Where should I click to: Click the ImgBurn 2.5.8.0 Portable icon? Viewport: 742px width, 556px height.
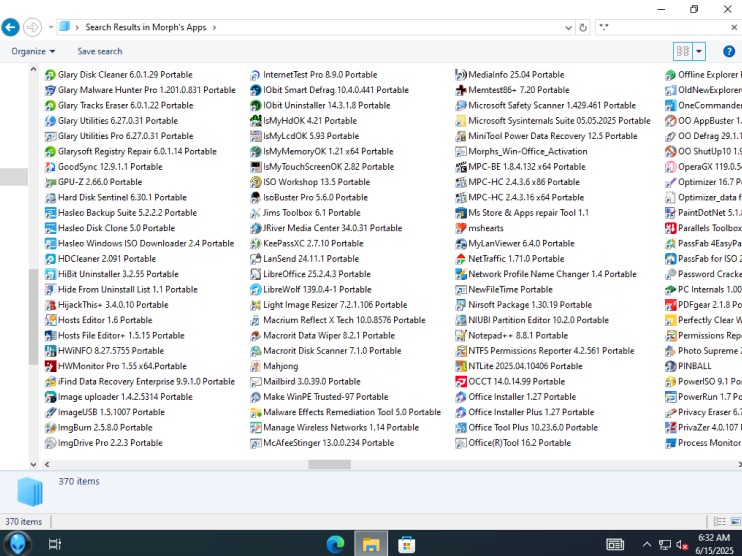click(x=50, y=428)
